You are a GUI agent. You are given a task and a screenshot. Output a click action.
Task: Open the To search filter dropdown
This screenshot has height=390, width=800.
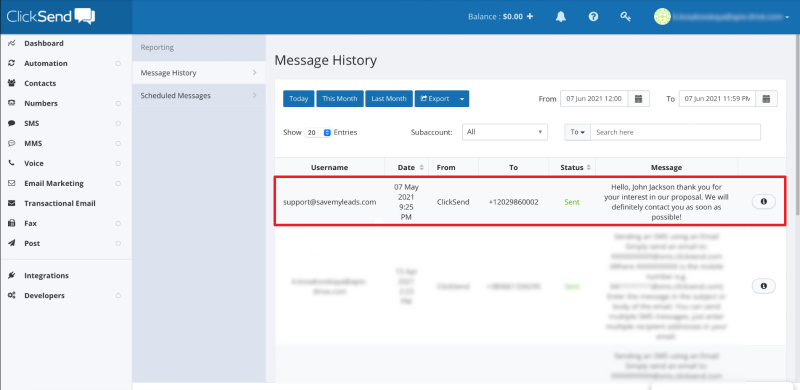click(578, 132)
